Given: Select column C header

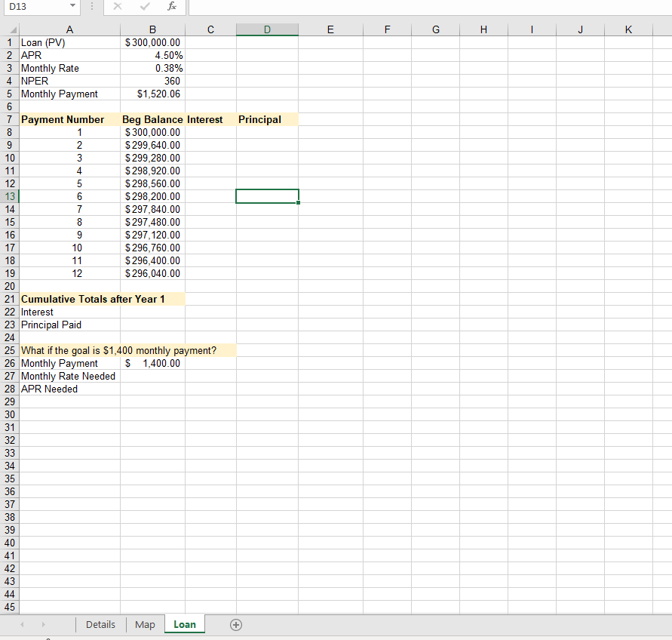Looking at the screenshot, I should click(210, 29).
